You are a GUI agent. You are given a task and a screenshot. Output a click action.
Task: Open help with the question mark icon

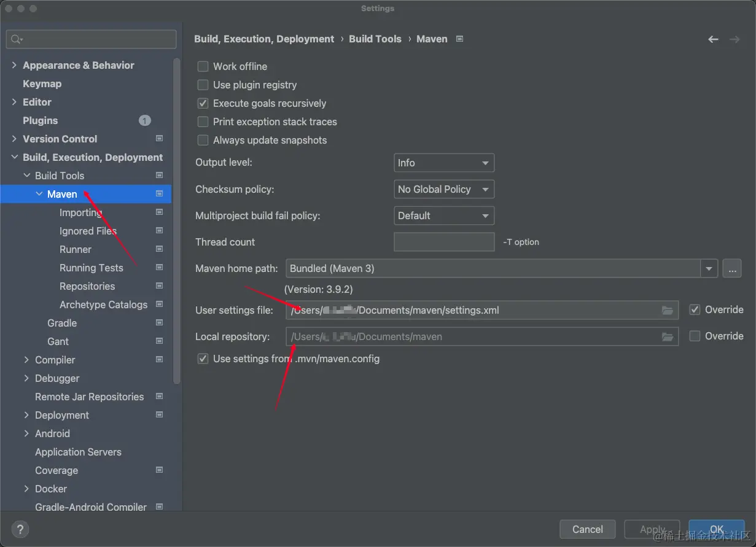(x=20, y=529)
